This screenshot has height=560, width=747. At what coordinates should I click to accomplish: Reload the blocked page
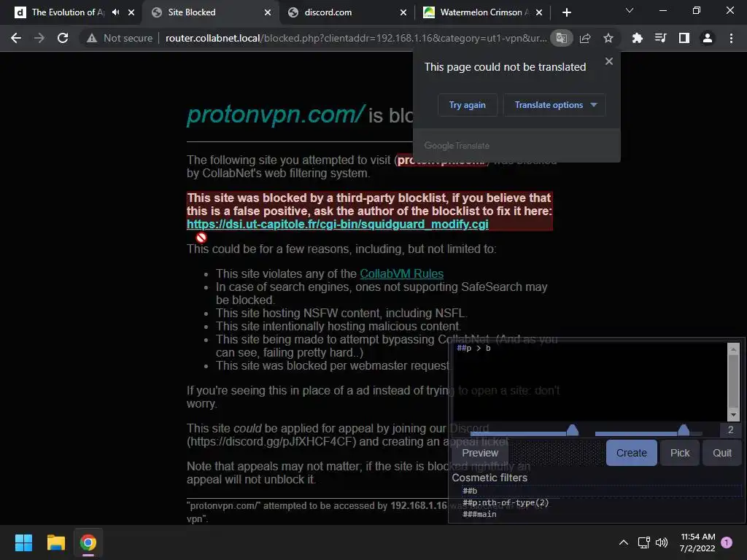point(63,38)
